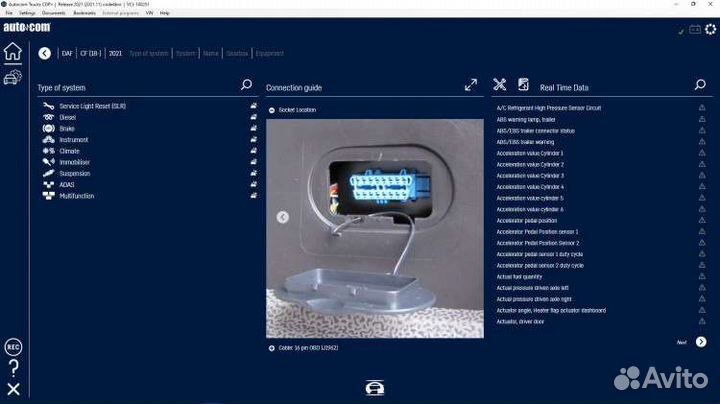Click the vehicle icon on the Multifunction row
The image size is (720, 404).
coord(253,196)
